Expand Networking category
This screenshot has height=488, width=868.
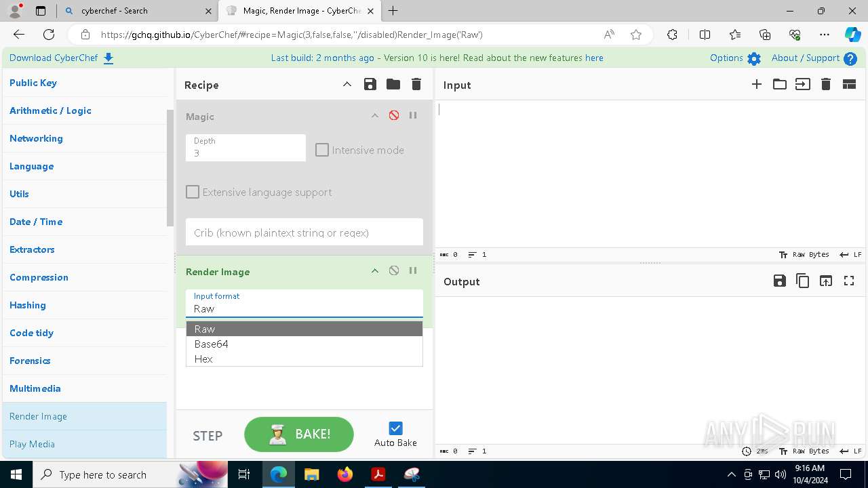click(x=85, y=138)
